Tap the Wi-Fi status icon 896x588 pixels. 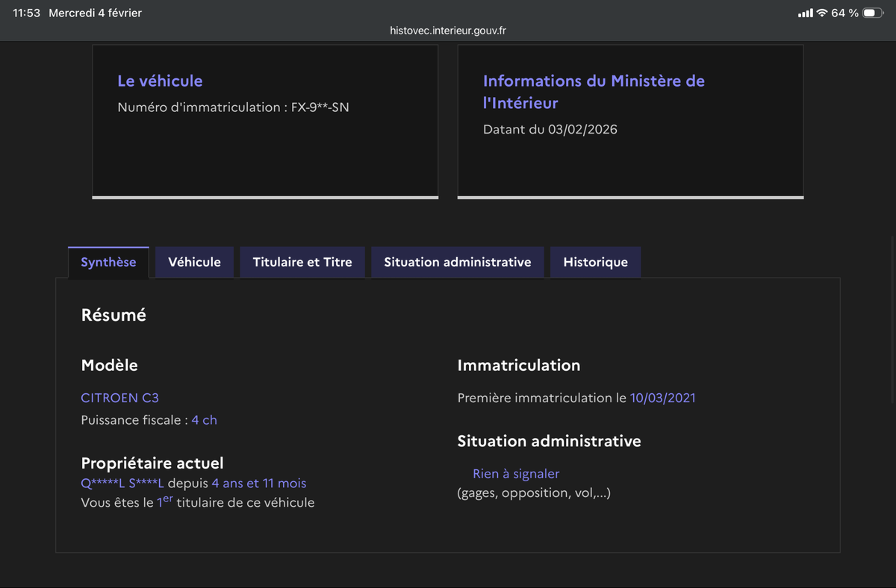point(822,12)
